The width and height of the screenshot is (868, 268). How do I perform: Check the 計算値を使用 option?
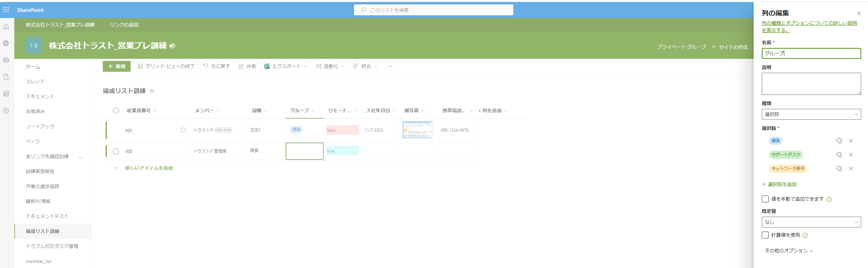click(x=765, y=235)
